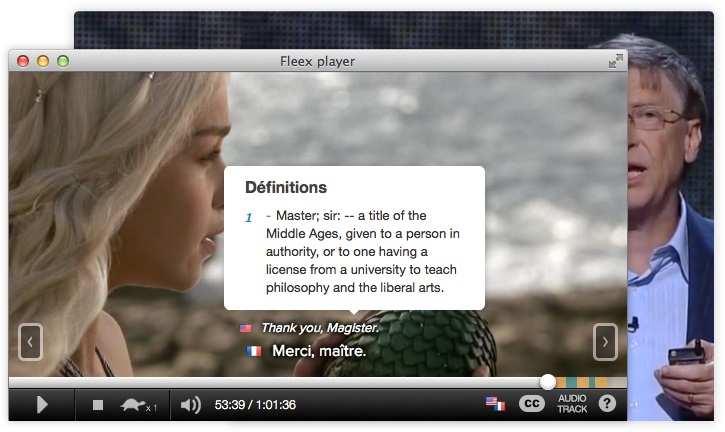Viewport: 725px width, 432px height.
Task: Minimize Fleex player with yellow button
Action: click(43, 61)
